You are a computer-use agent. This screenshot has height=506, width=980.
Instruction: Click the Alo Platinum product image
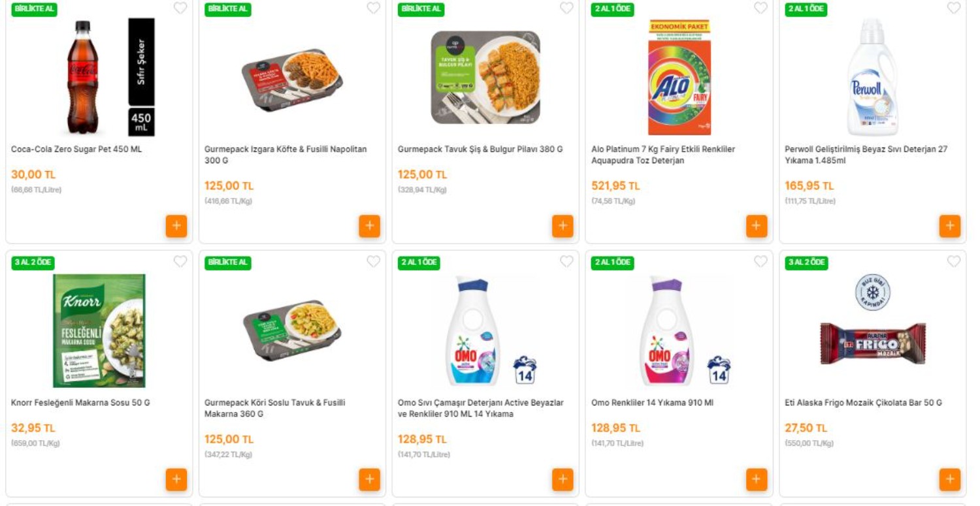679,77
